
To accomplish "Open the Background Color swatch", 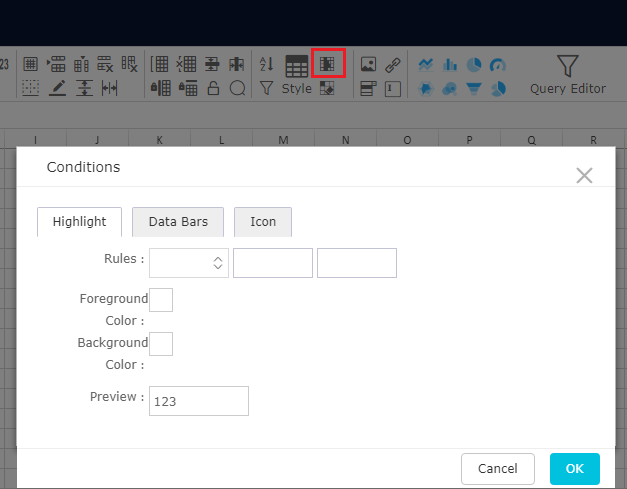I will [161, 344].
